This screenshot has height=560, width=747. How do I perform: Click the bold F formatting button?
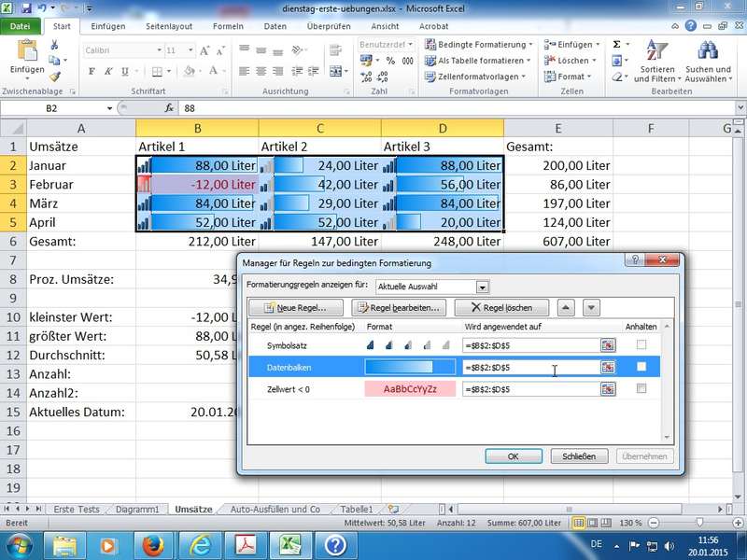tap(92, 71)
